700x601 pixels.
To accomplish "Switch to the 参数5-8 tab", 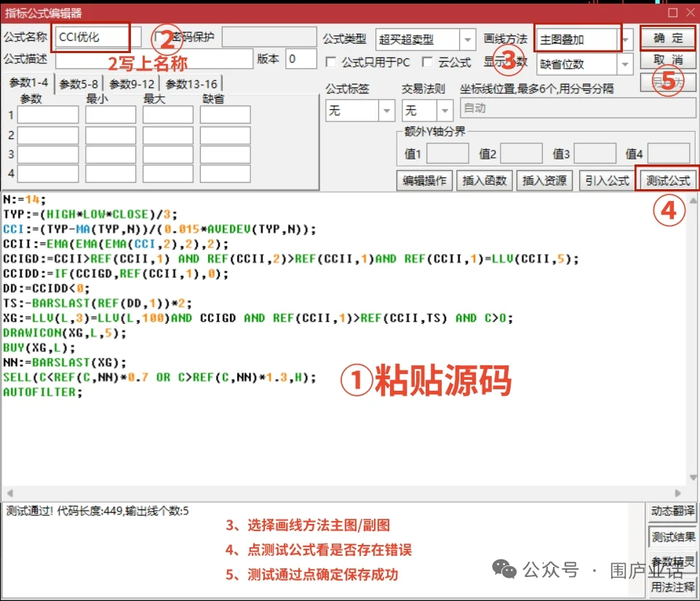I will [77, 83].
